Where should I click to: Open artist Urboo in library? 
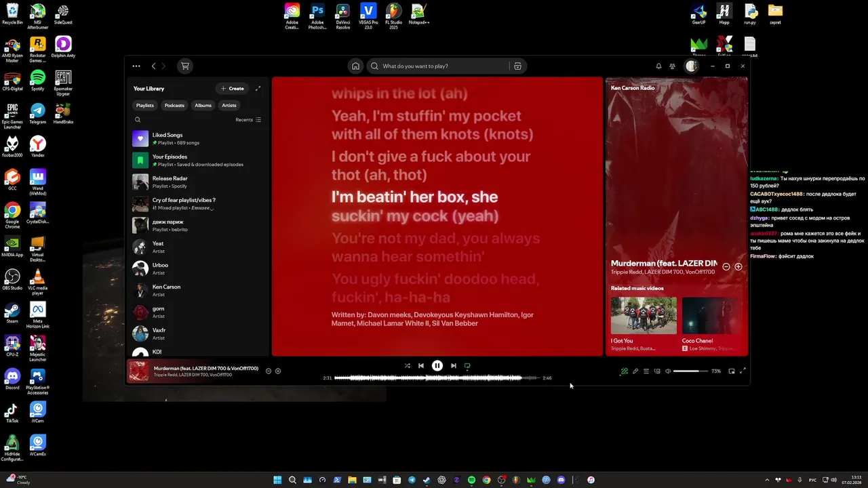click(198, 269)
